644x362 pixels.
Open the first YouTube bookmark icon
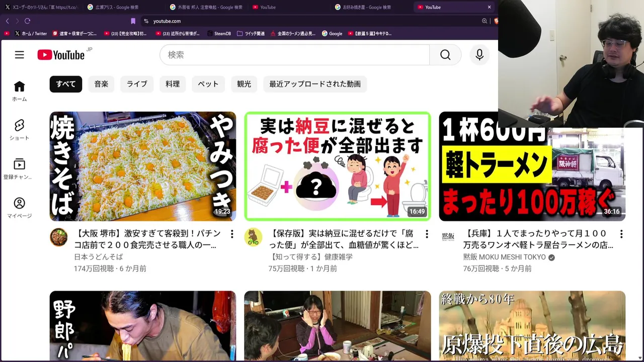[7, 34]
